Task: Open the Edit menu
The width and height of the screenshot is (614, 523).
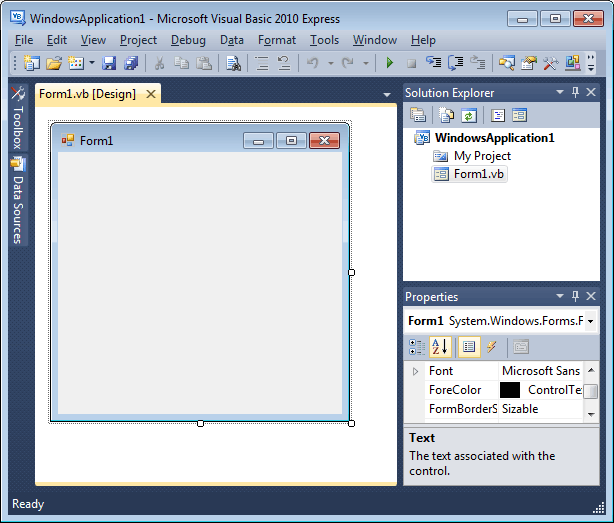Action: 57,40
